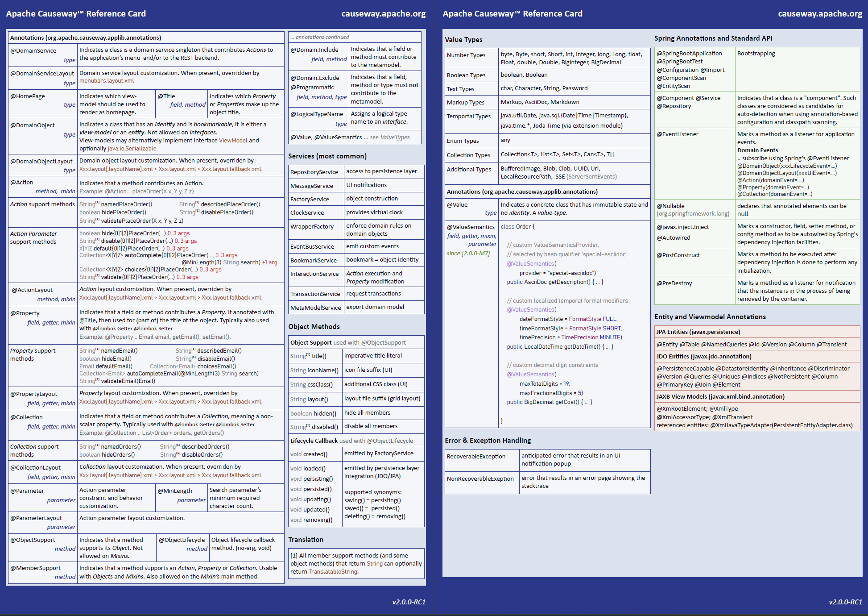This screenshot has width=868, height=616.
Task: Click the @DomainService annotation cell
Action: point(33,51)
